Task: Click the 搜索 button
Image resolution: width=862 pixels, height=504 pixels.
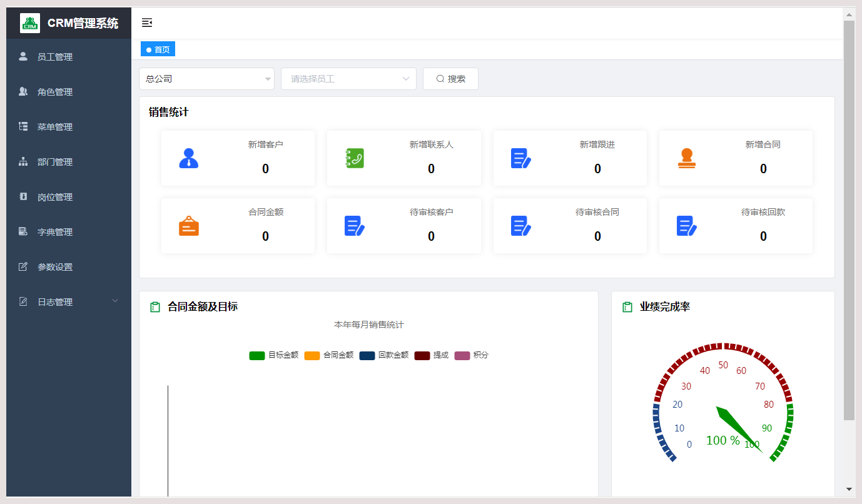Action: tap(450, 79)
